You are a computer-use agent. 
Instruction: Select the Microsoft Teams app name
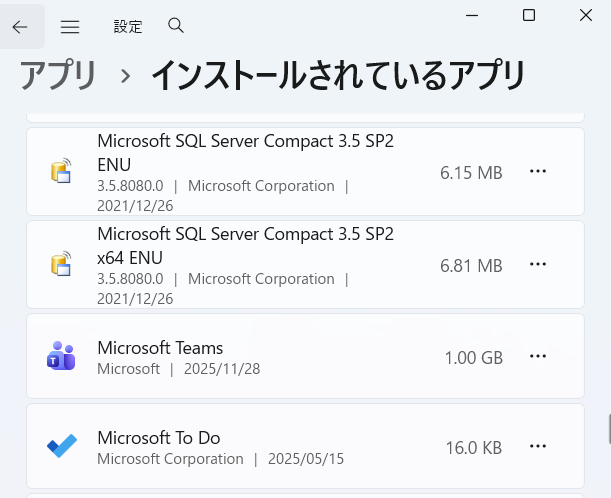(160, 347)
